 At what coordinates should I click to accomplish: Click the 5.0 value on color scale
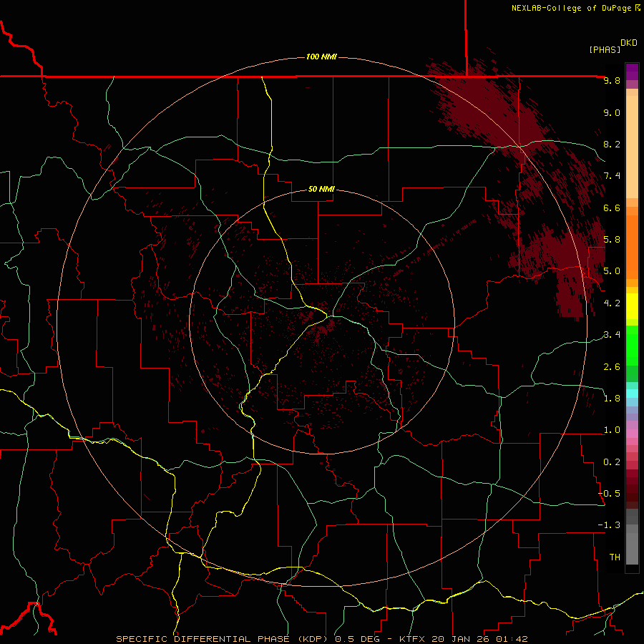612,271
